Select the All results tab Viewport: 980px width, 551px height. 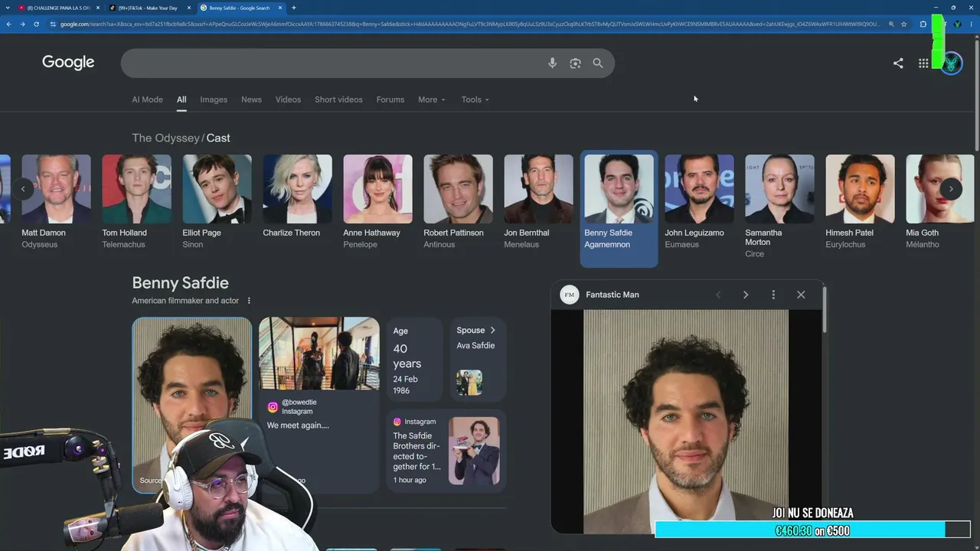181,99
